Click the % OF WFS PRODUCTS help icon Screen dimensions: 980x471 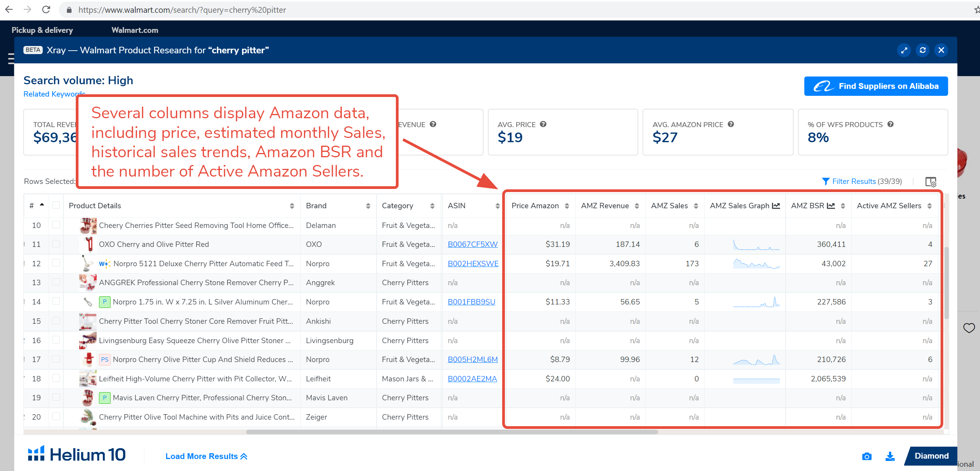point(890,124)
